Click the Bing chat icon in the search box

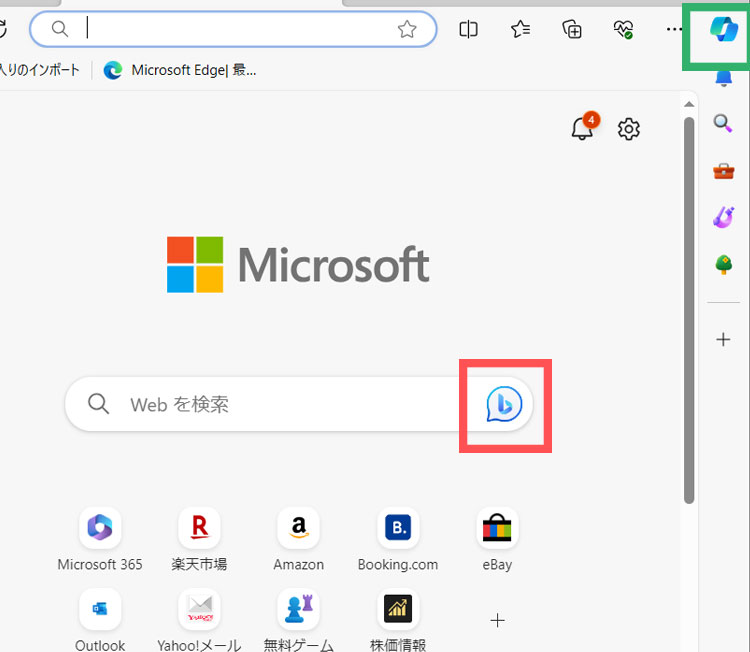(x=504, y=405)
